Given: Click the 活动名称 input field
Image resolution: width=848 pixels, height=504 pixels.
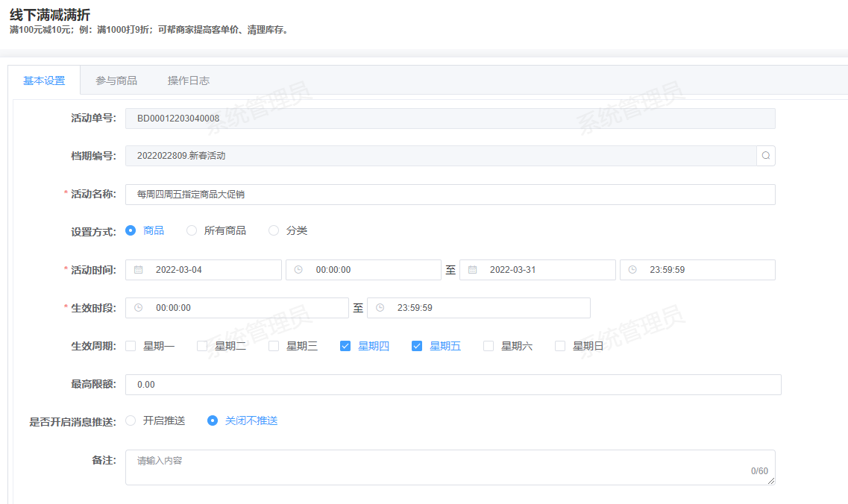Looking at the screenshot, I should point(450,195).
